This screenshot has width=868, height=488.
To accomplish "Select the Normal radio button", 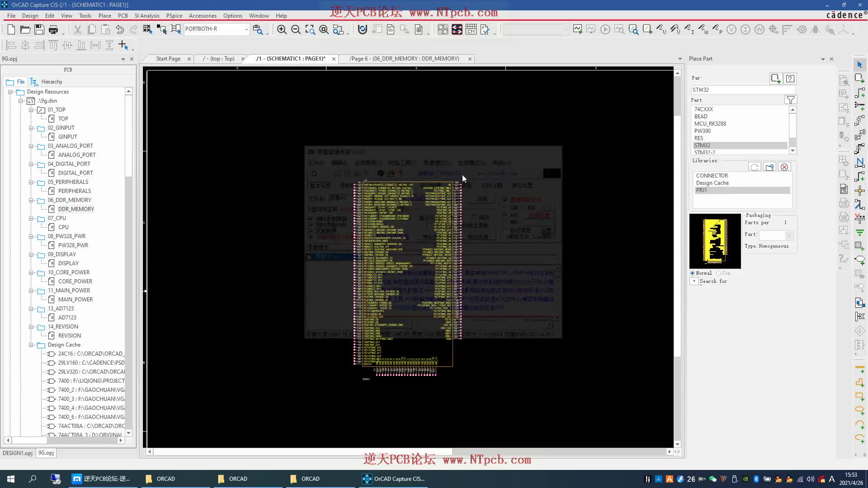I will click(693, 273).
